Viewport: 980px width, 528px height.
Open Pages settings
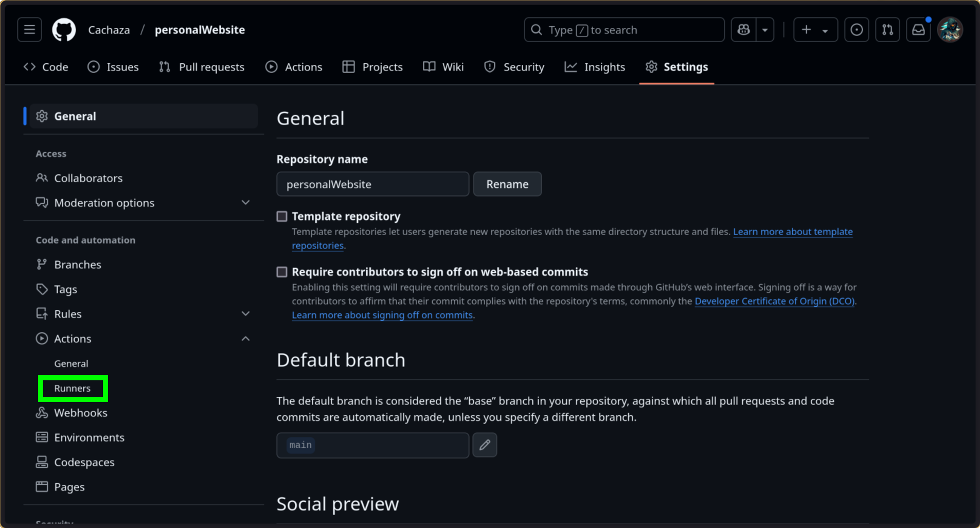pyautogui.click(x=144, y=487)
